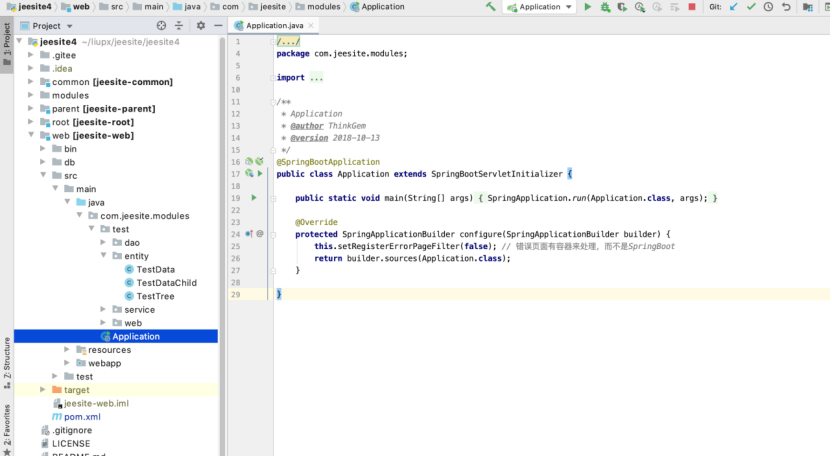This screenshot has width=832, height=458.
Task: Select TestDataChild class in tree
Action: 161,283
